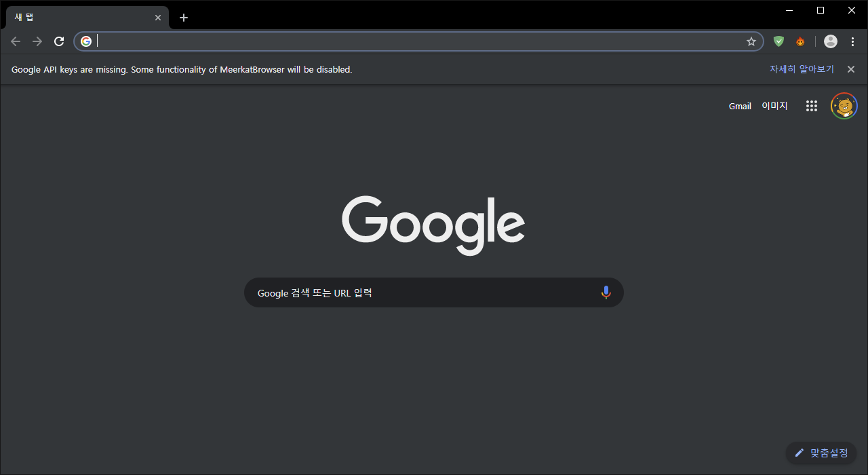Click the Google icon in address bar
The height and width of the screenshot is (475, 868).
click(x=86, y=41)
